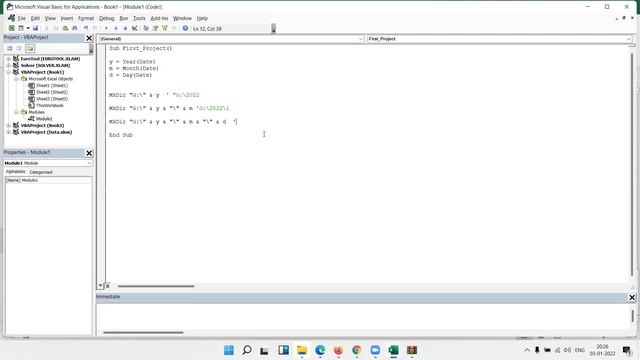This screenshot has height=360, width=640.
Task: Expand the Solver (SOLVER.XLAM) project node
Action: pos(9,65)
